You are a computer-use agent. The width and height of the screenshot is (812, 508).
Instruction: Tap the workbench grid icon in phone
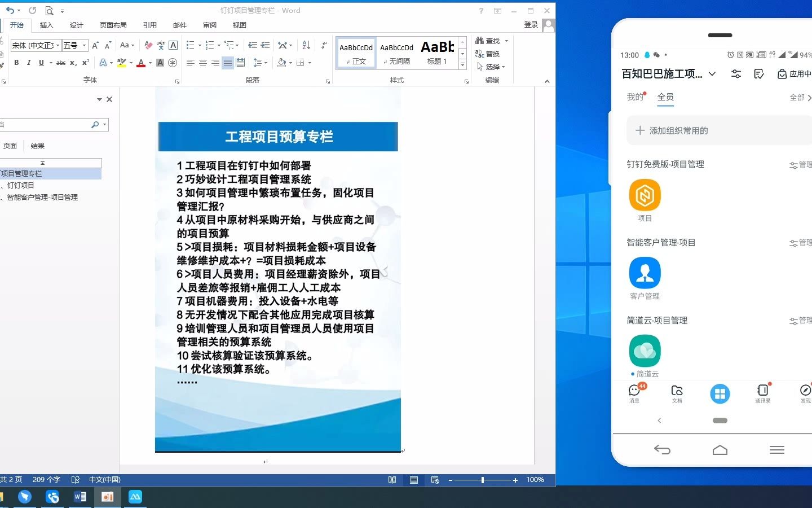point(720,394)
